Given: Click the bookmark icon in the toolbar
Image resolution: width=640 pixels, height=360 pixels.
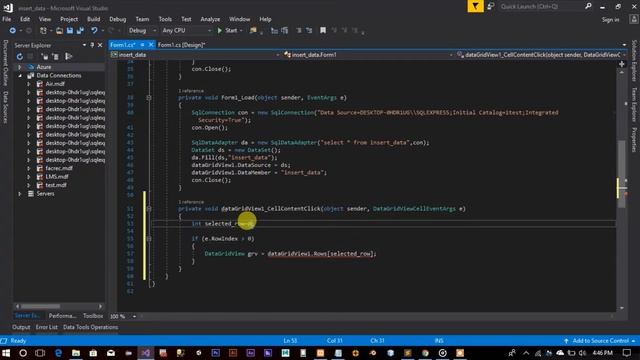Looking at the screenshot, I should (x=323, y=31).
